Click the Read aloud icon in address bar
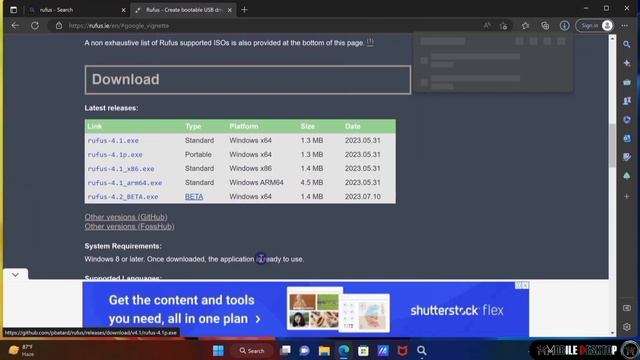Image resolution: width=640 pixels, height=360 pixels. (487, 26)
